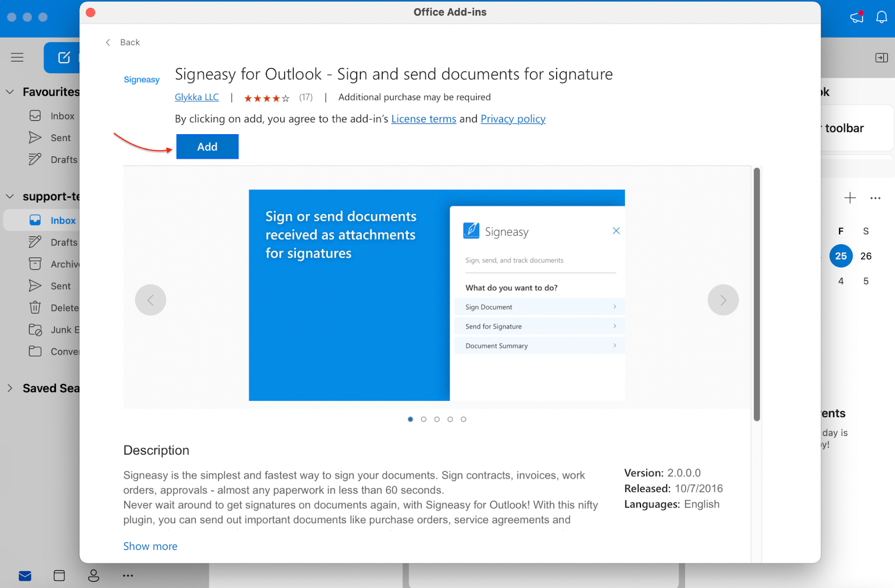The height and width of the screenshot is (588, 895).
Task: Open the Deleted Items folder
Action: coord(54,307)
